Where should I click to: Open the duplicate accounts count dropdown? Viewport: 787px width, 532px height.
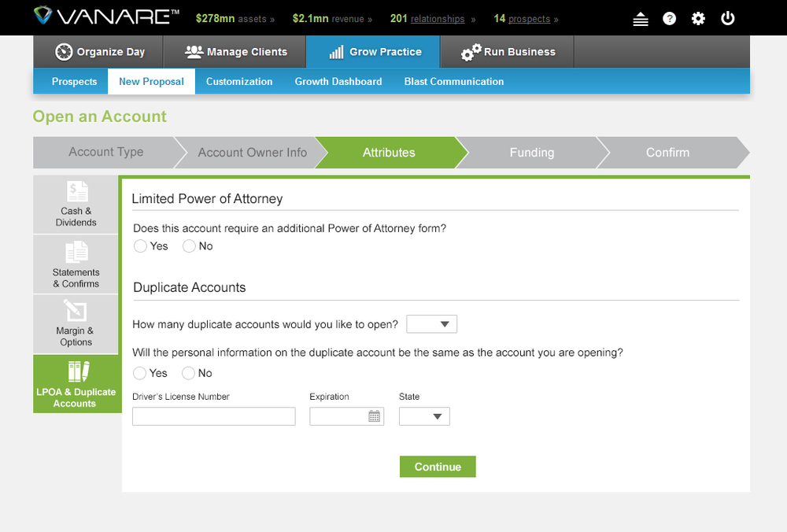click(x=431, y=323)
